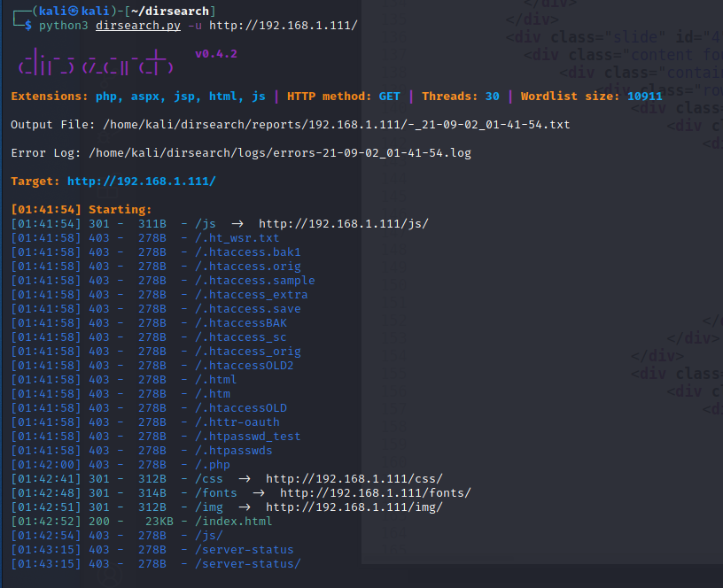
Task: Open the /js/ redirect URL
Action: pyautogui.click(x=343, y=223)
